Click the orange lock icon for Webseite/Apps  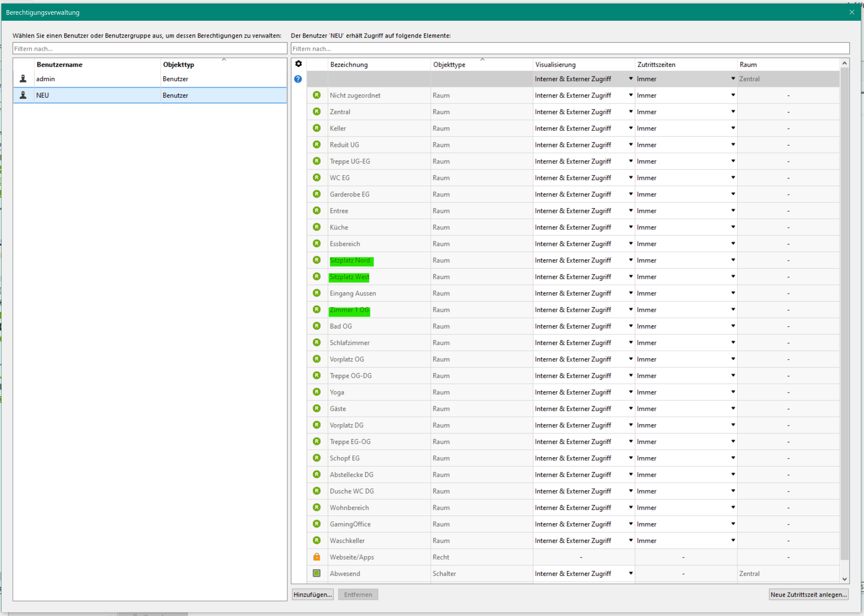tap(317, 557)
